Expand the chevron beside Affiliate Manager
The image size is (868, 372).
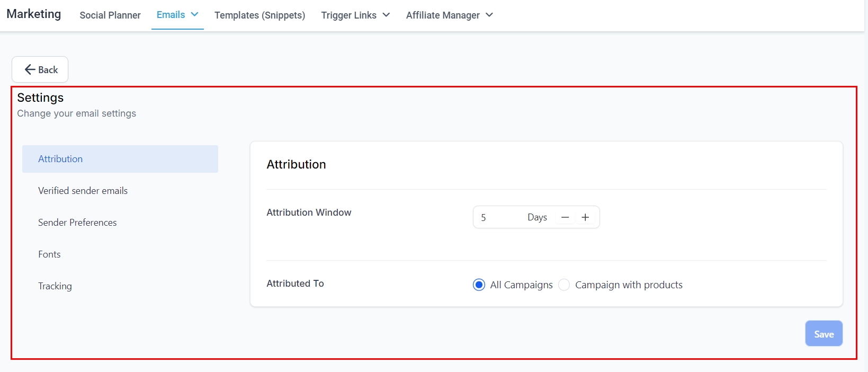pos(489,15)
